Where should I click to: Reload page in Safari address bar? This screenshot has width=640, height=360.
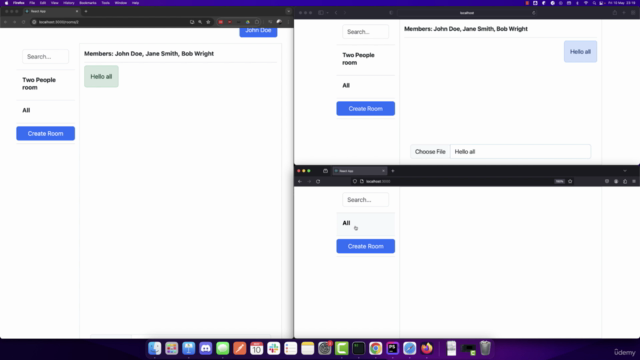click(533, 13)
